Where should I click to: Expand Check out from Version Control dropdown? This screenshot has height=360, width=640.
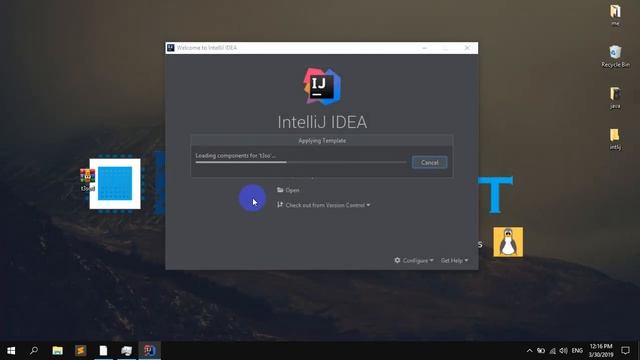pyautogui.click(x=324, y=205)
